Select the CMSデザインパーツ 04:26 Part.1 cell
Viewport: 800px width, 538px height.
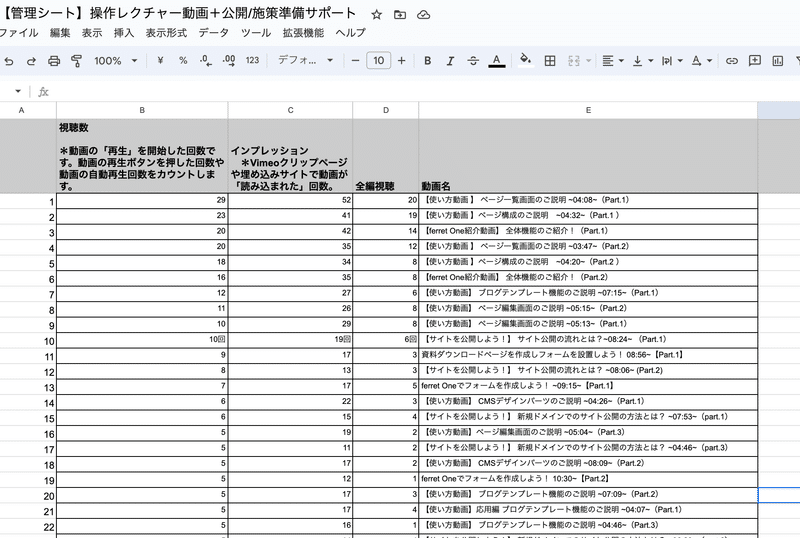tap(588, 402)
